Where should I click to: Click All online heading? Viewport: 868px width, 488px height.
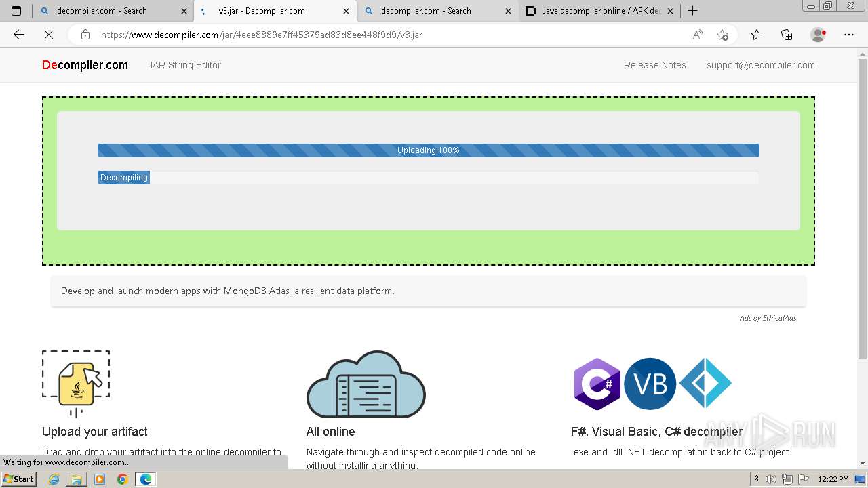(x=330, y=432)
